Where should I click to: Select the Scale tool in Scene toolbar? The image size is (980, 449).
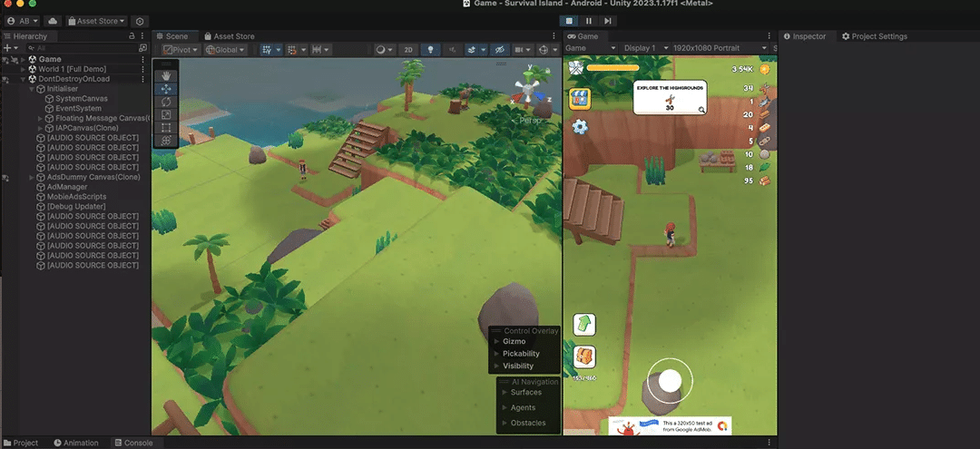pyautogui.click(x=166, y=115)
